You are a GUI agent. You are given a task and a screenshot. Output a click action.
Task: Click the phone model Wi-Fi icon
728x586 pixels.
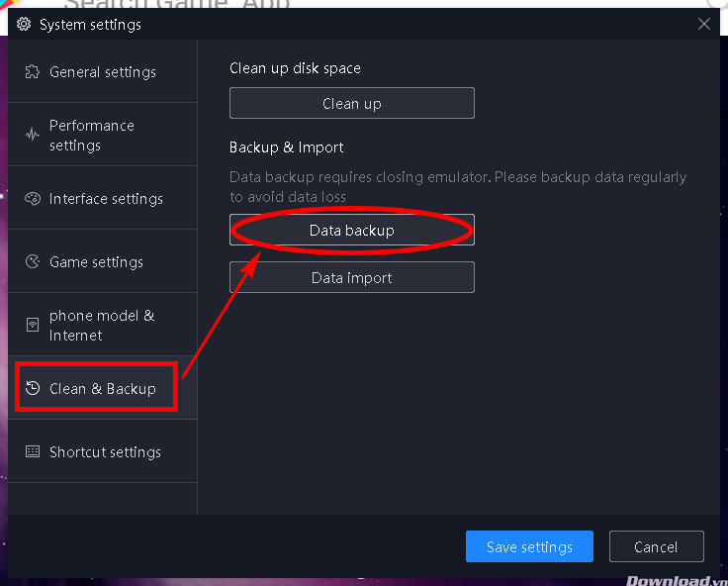[x=33, y=326]
